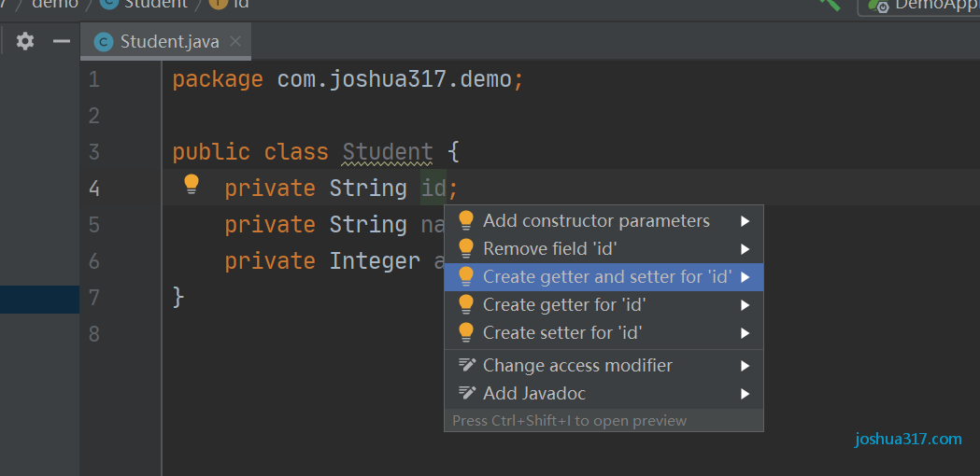Click bulb icon beside 'Add constructor parameters'
Image resolution: width=980 pixels, height=476 pixels.
pyautogui.click(x=466, y=220)
